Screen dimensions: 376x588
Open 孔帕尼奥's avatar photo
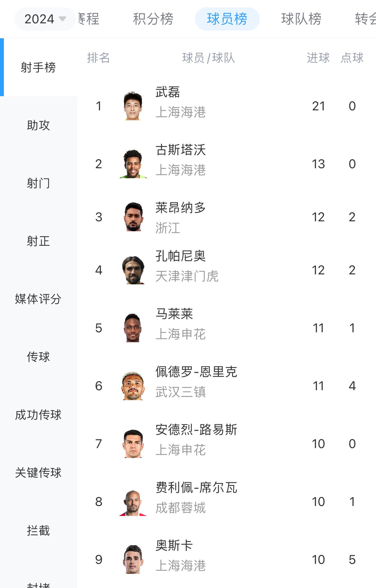point(133,270)
